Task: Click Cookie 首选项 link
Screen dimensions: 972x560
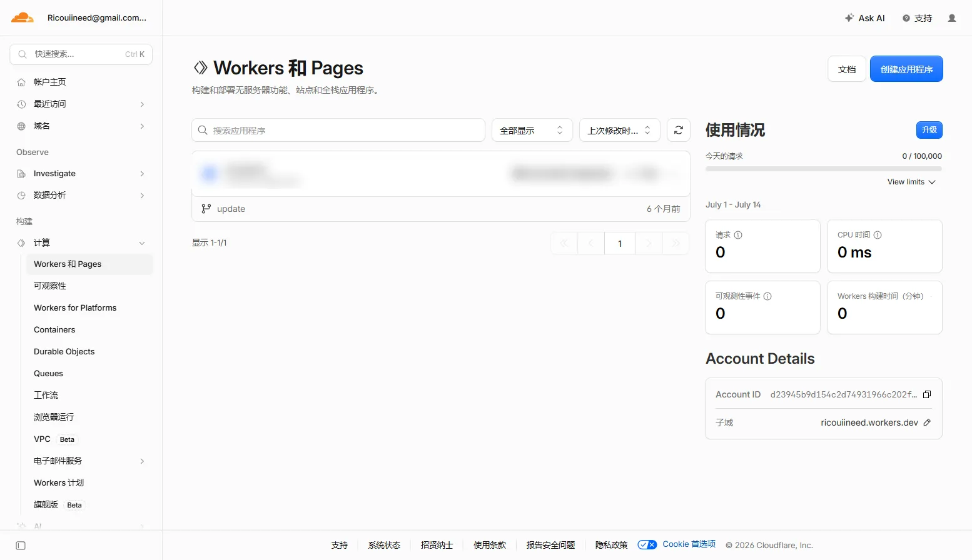Action: point(689,544)
